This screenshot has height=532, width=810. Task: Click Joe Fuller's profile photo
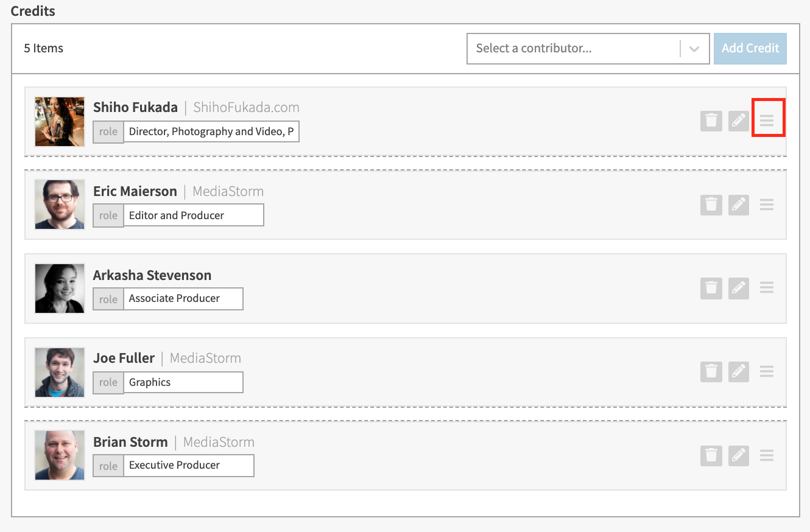pos(60,373)
